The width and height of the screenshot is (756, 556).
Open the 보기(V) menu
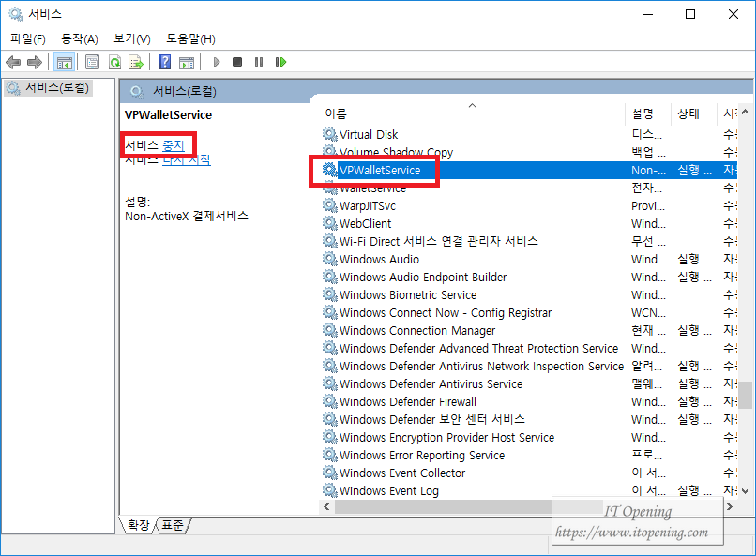(x=131, y=38)
